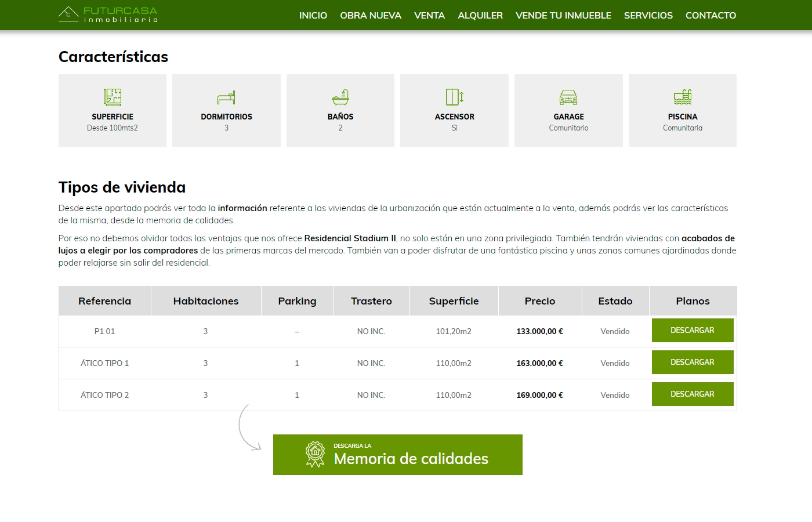
Task: Click the Habitaciones column header
Action: [x=206, y=301]
